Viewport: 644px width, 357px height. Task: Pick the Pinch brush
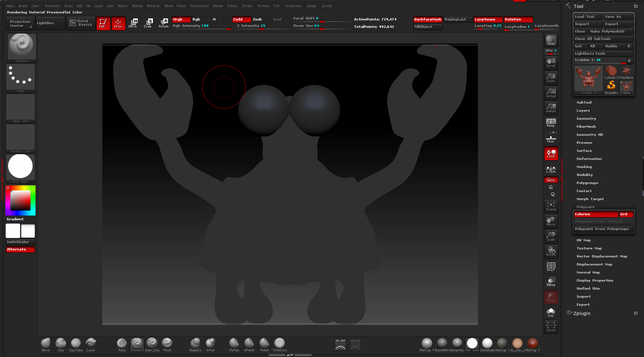(167, 345)
